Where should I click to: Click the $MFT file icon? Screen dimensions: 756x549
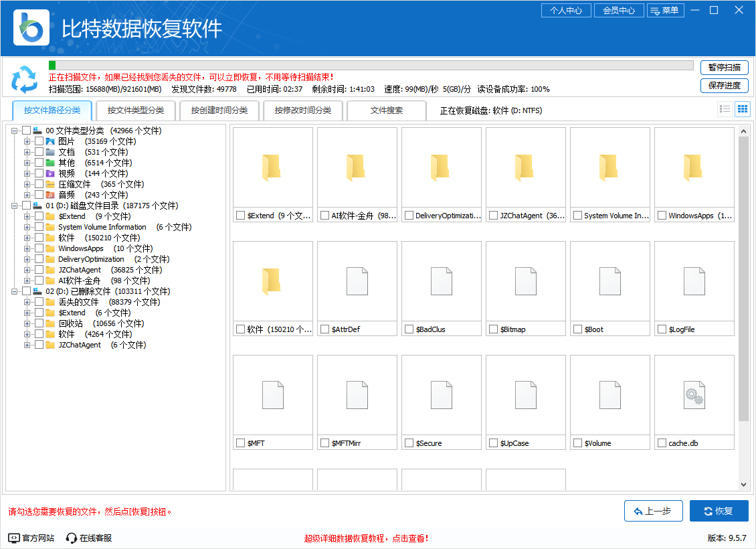coord(272,395)
